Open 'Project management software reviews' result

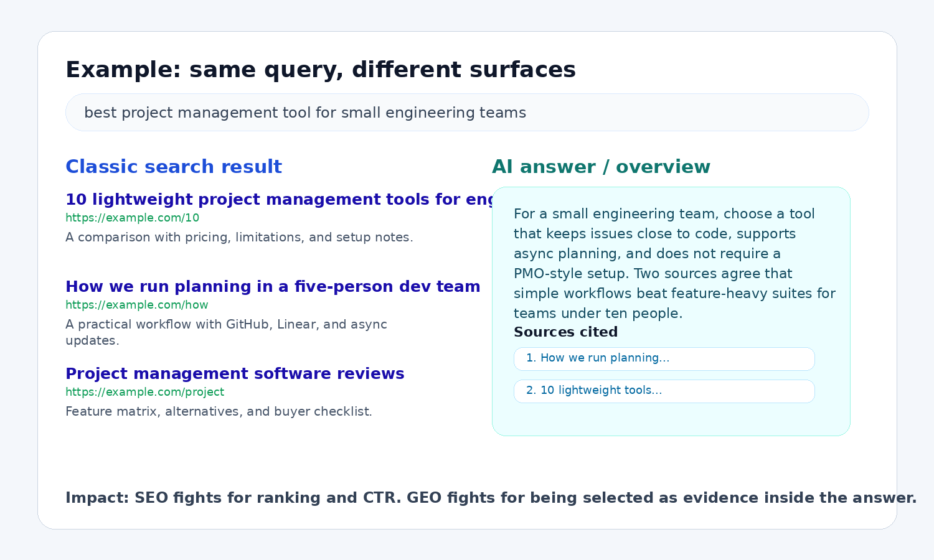pos(235,374)
